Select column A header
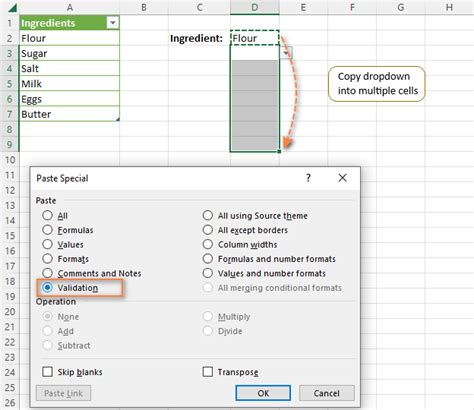Image resolution: width=474 pixels, height=410 pixels. click(69, 7)
